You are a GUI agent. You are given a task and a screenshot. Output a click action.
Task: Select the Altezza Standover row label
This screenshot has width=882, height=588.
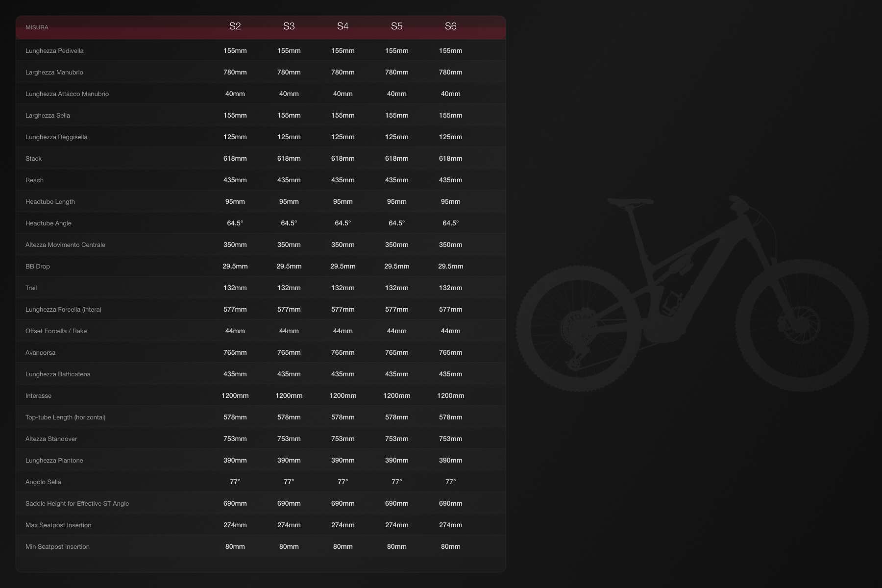pos(51,439)
